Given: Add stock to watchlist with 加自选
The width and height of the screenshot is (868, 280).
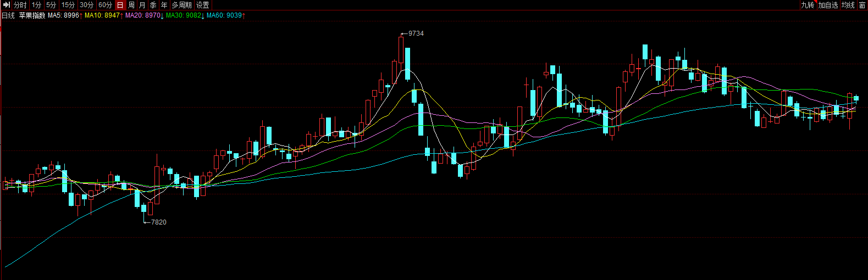Looking at the screenshot, I should pyautogui.click(x=828, y=5).
